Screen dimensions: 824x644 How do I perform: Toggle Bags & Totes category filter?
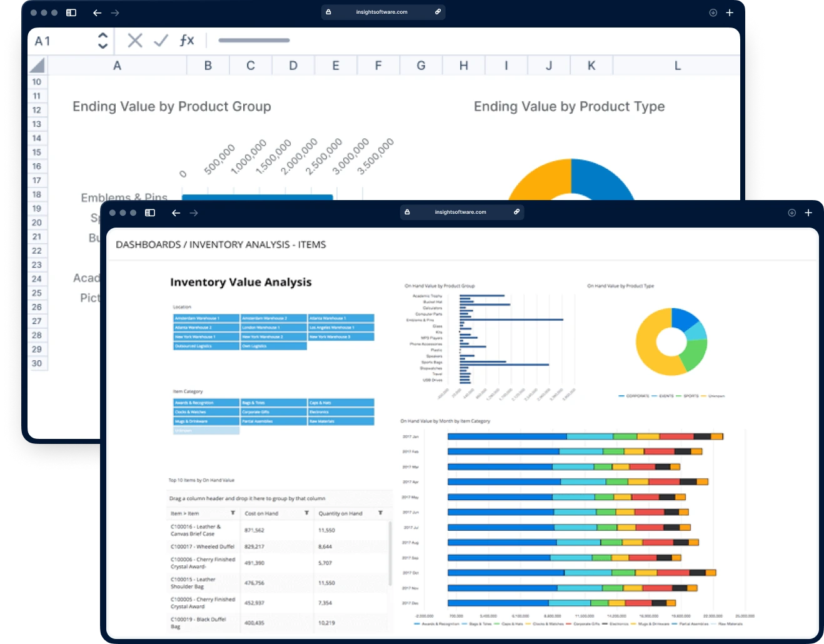(x=274, y=403)
